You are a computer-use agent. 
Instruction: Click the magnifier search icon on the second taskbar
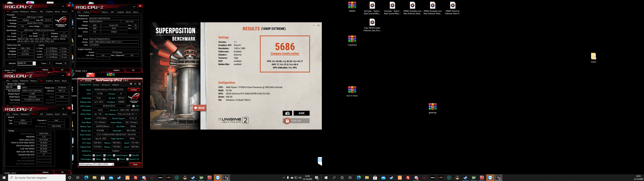(334, 178)
